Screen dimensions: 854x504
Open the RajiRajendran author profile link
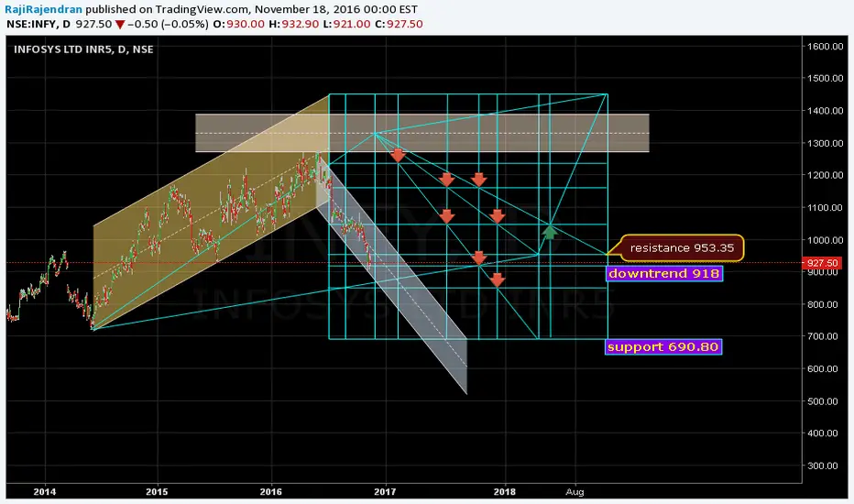point(44,9)
